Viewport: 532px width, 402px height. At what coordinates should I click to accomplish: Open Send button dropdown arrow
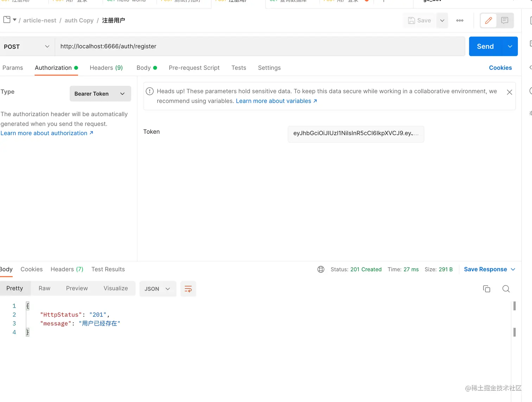510,46
